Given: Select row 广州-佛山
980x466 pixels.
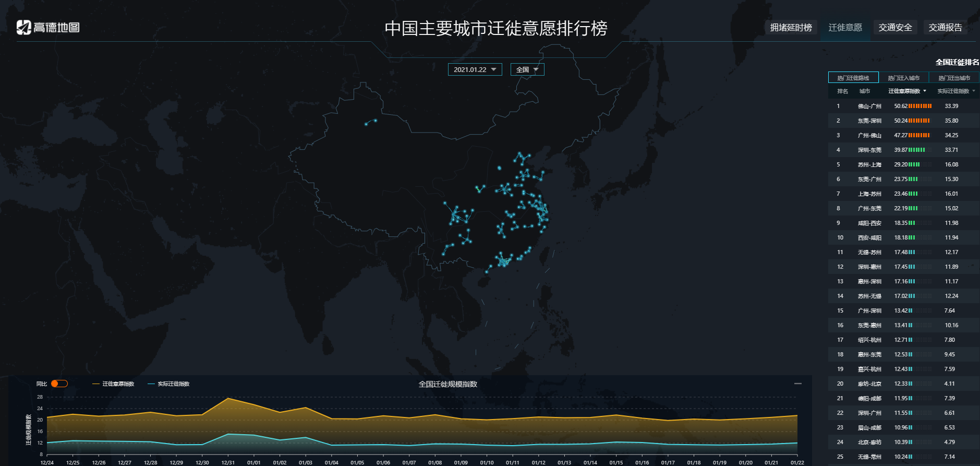Looking at the screenshot, I should [x=904, y=135].
